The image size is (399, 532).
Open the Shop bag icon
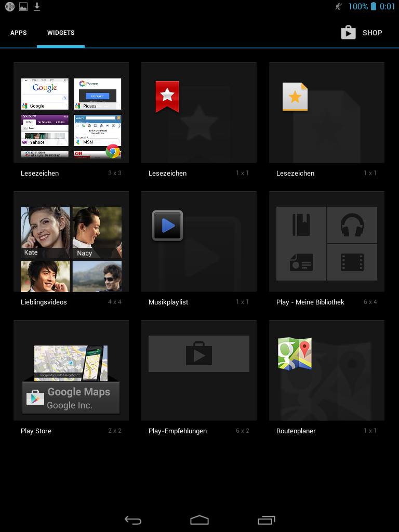pyautogui.click(x=348, y=33)
